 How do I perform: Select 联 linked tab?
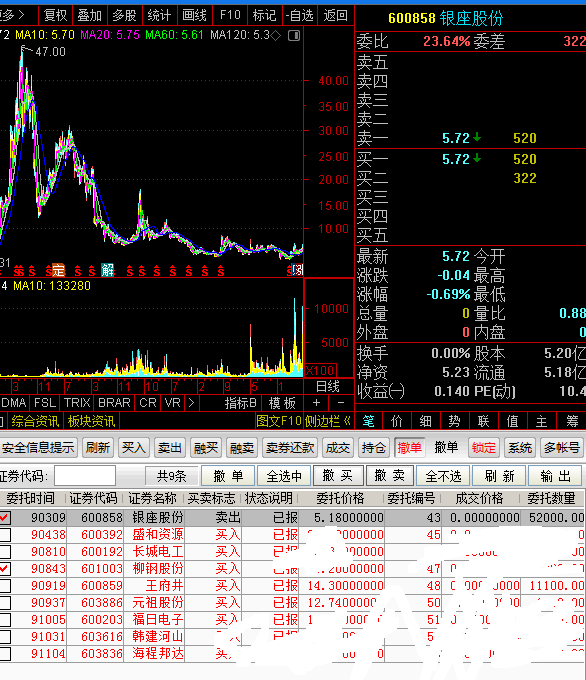point(483,421)
